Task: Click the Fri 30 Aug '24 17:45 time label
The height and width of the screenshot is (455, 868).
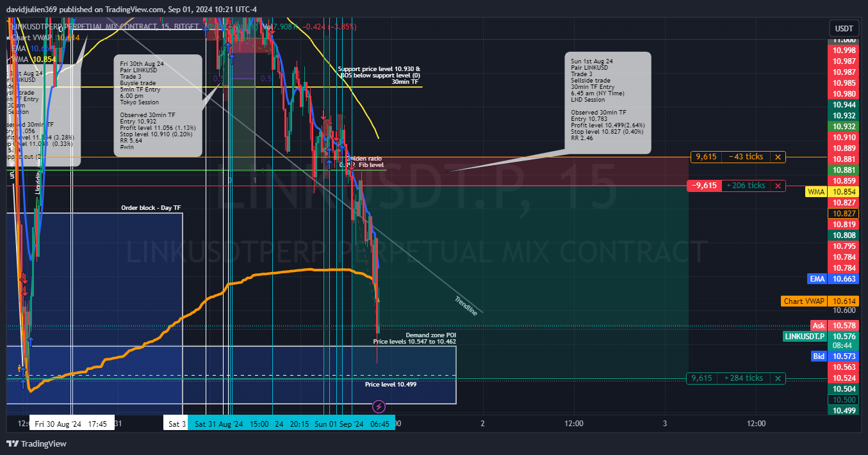Action: [x=71, y=424]
